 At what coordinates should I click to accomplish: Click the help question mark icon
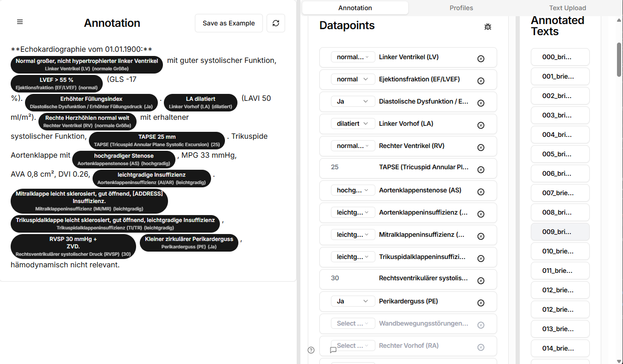pyautogui.click(x=311, y=350)
